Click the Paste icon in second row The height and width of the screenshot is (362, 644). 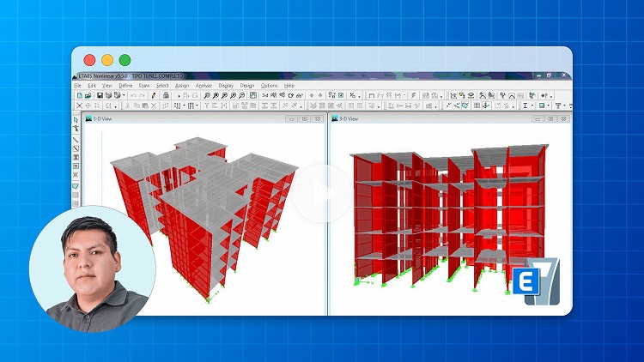coord(145,106)
